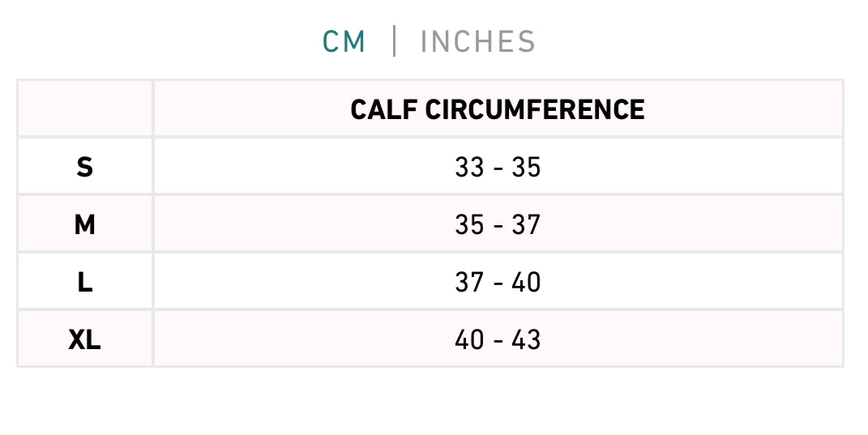Click the CALF CIRCUMFERENCE column header
The height and width of the screenshot is (435, 868).
(x=498, y=109)
